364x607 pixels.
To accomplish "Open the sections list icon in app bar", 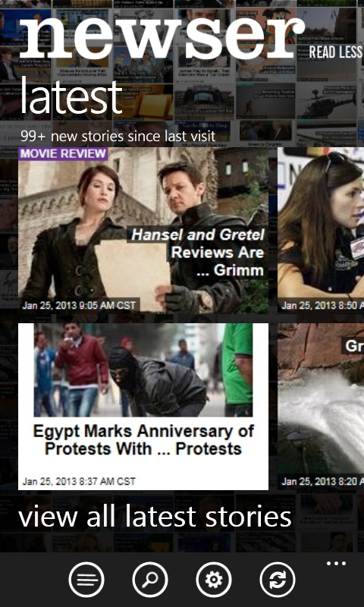I will [x=86, y=580].
